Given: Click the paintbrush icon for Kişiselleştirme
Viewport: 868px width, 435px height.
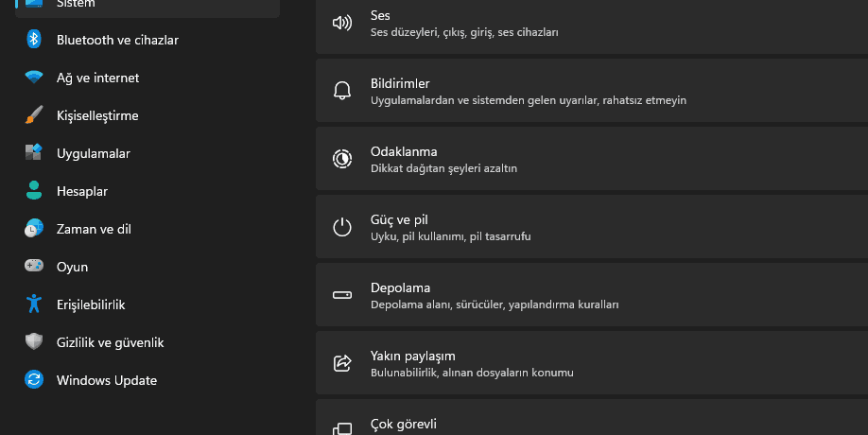Looking at the screenshot, I should click(34, 115).
